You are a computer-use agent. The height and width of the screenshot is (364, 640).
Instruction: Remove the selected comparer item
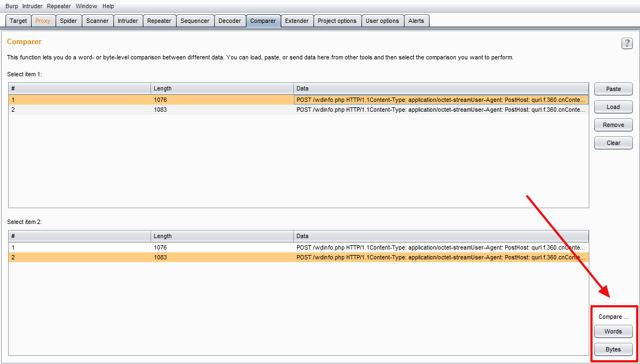point(613,125)
